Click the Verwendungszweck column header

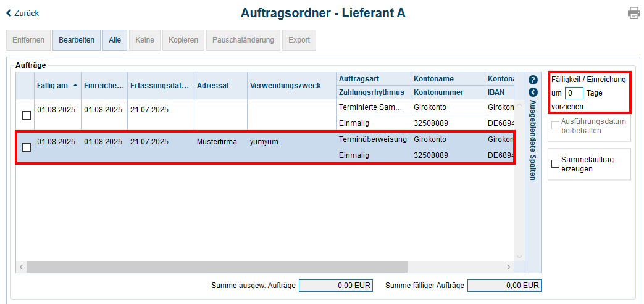(x=285, y=86)
